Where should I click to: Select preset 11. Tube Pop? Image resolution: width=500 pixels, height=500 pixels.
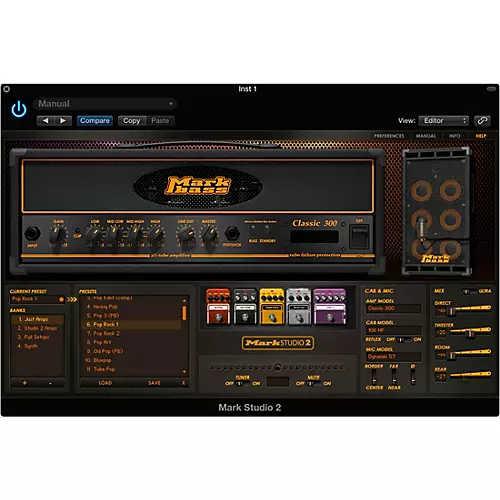132,369
